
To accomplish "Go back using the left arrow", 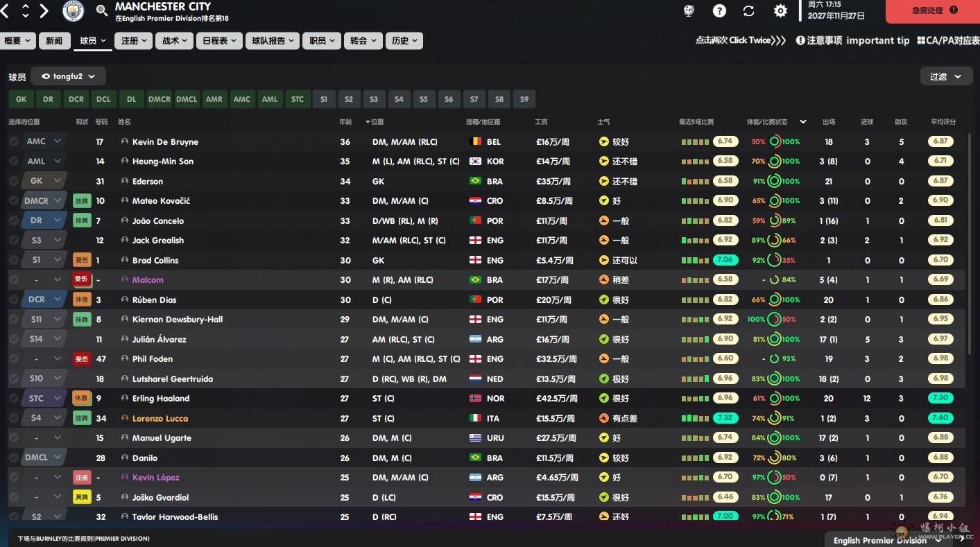I will click(6, 11).
